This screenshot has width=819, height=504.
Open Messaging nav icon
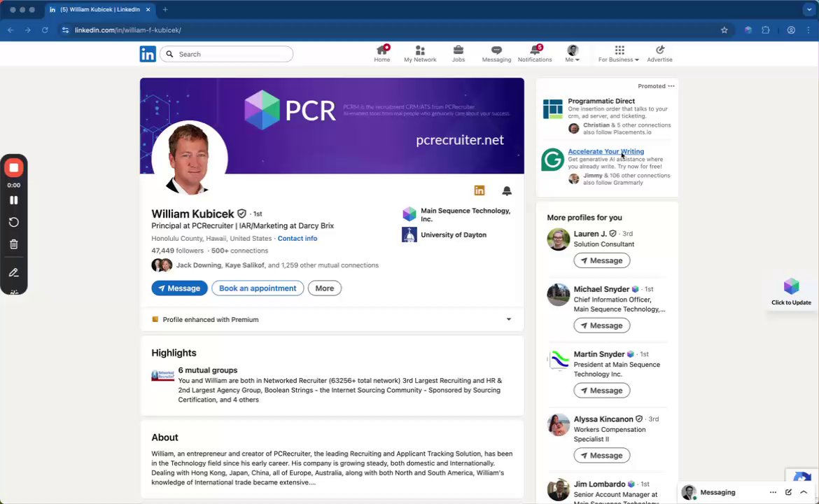(x=496, y=54)
